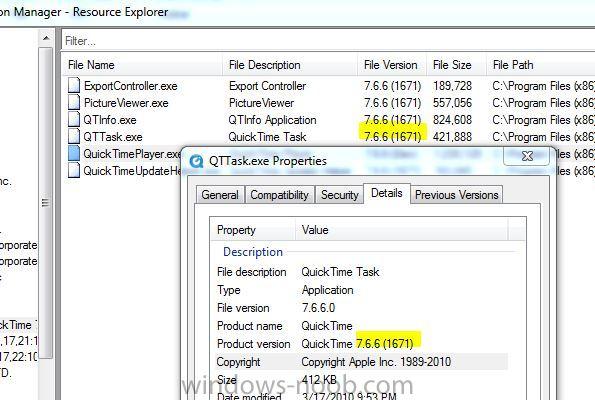
Task: Open the Security tab
Action: click(x=340, y=195)
